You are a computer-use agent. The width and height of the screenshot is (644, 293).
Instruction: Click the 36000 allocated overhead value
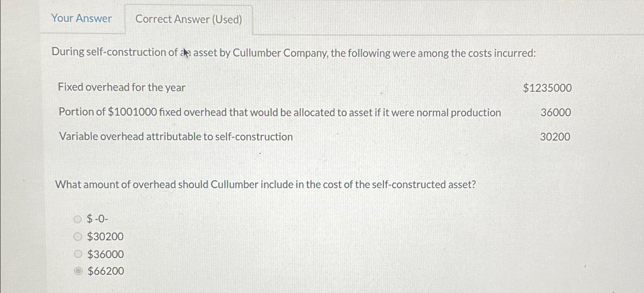556,112
